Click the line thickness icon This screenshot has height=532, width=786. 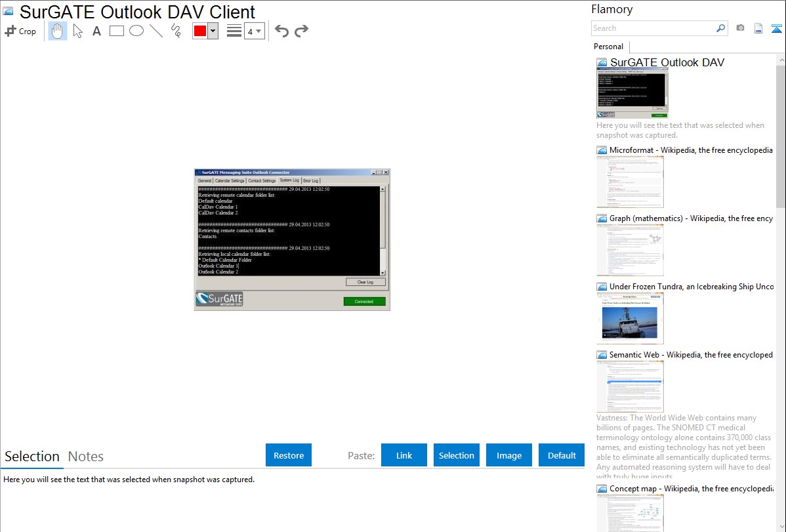234,31
